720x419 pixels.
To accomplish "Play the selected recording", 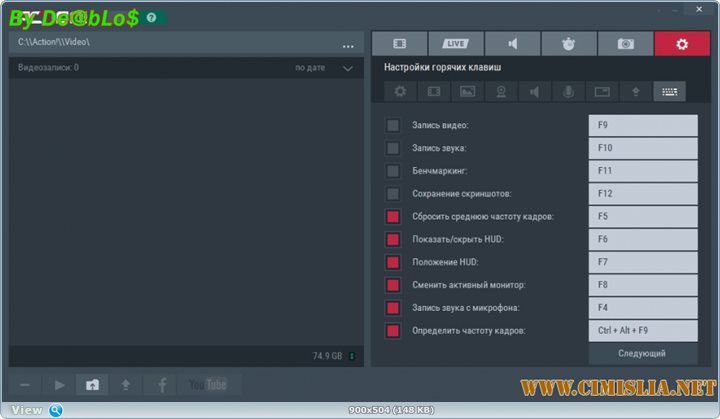I will pyautogui.click(x=59, y=385).
